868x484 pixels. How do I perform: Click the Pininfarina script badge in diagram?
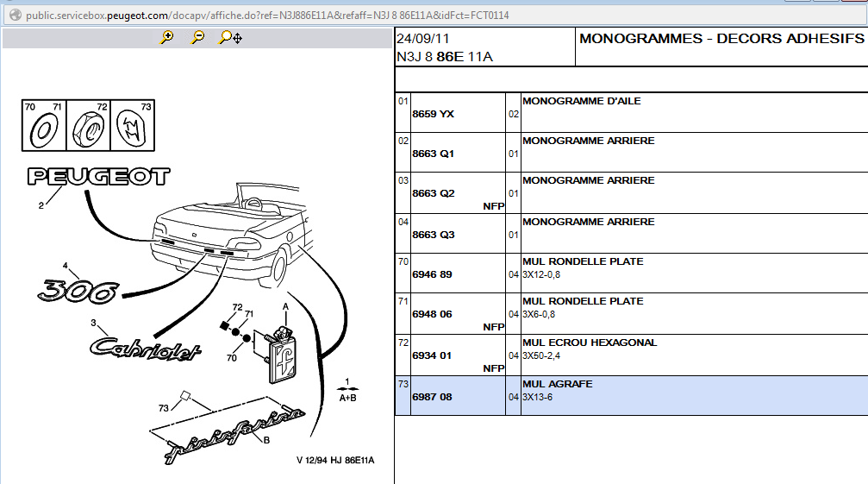click(234, 437)
